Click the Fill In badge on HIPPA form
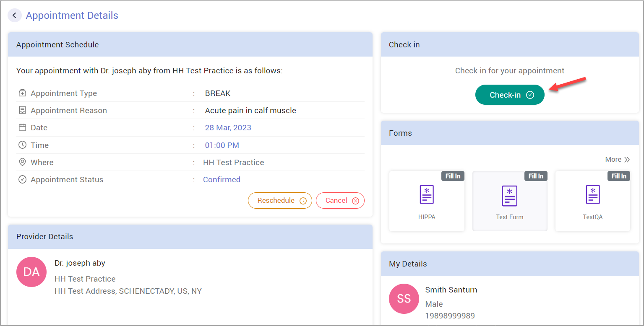The height and width of the screenshot is (326, 644). (x=453, y=176)
